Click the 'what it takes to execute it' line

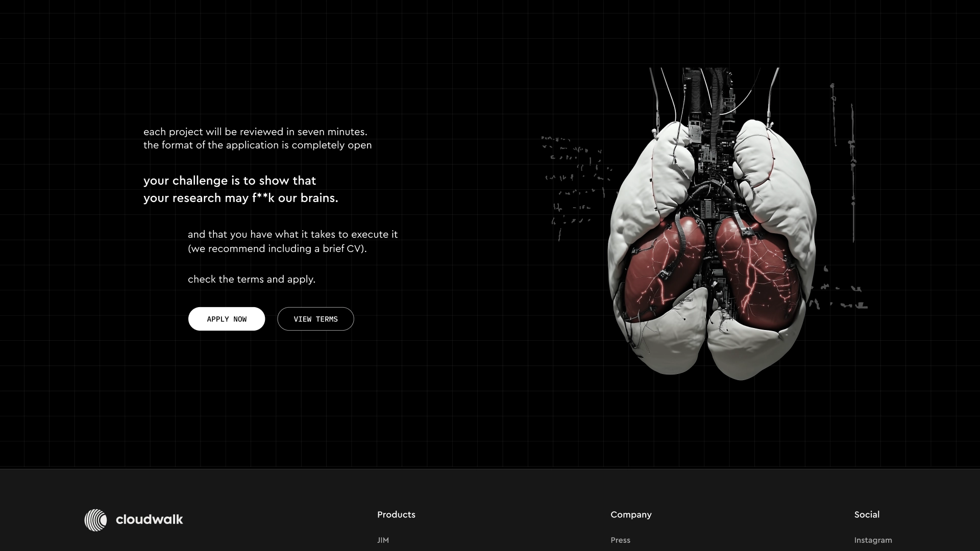pyautogui.click(x=292, y=234)
